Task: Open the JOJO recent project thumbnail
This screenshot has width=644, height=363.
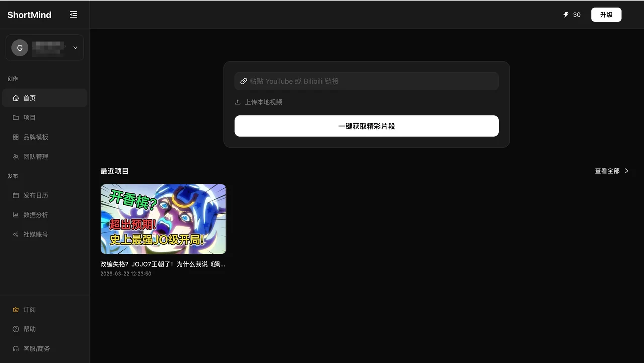Action: pyautogui.click(x=164, y=219)
